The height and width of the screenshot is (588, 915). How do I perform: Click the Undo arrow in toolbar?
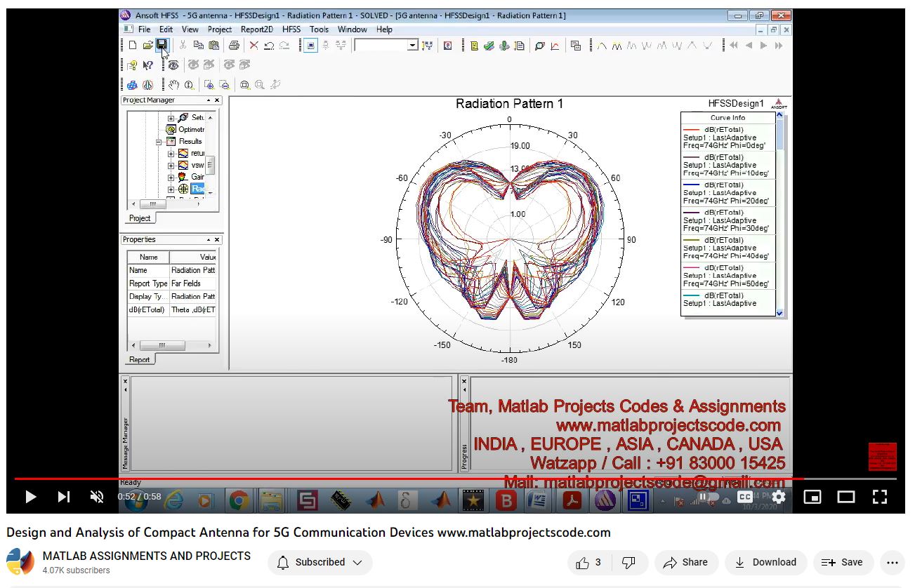(x=269, y=45)
